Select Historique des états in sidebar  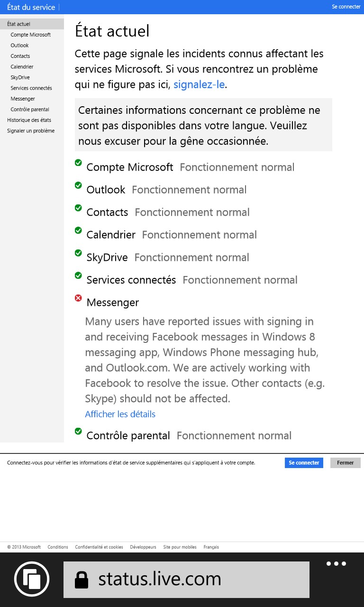click(x=29, y=120)
